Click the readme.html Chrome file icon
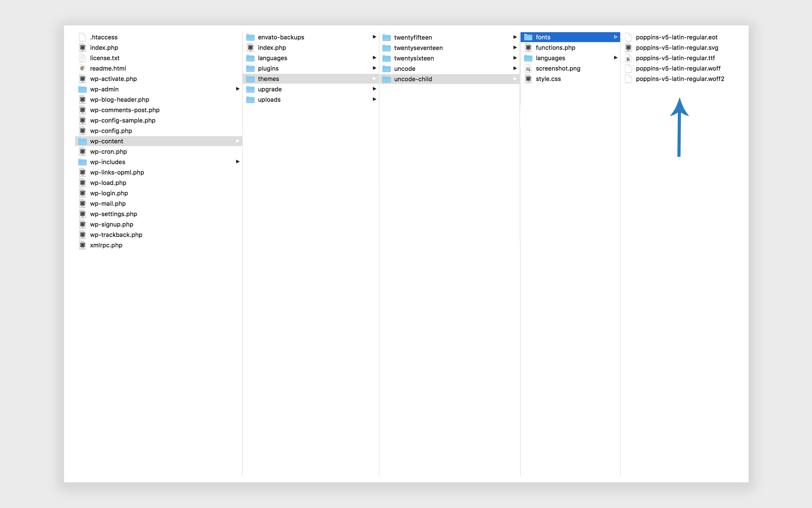This screenshot has height=508, width=812. coord(82,68)
